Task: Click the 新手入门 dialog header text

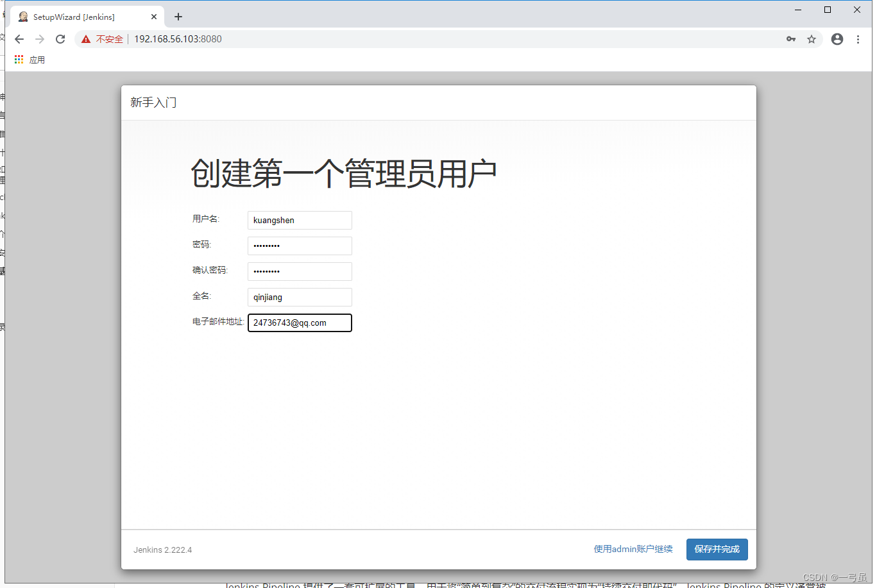Action: point(153,103)
